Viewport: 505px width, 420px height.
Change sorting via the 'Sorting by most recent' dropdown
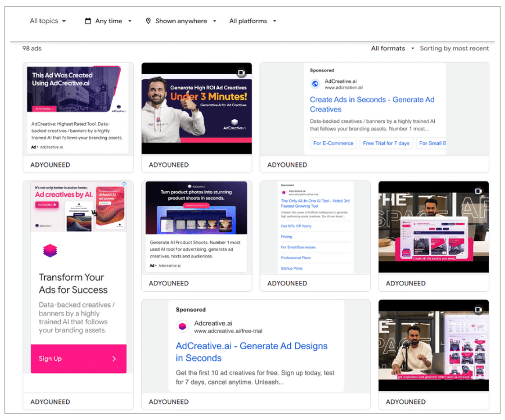tap(454, 48)
